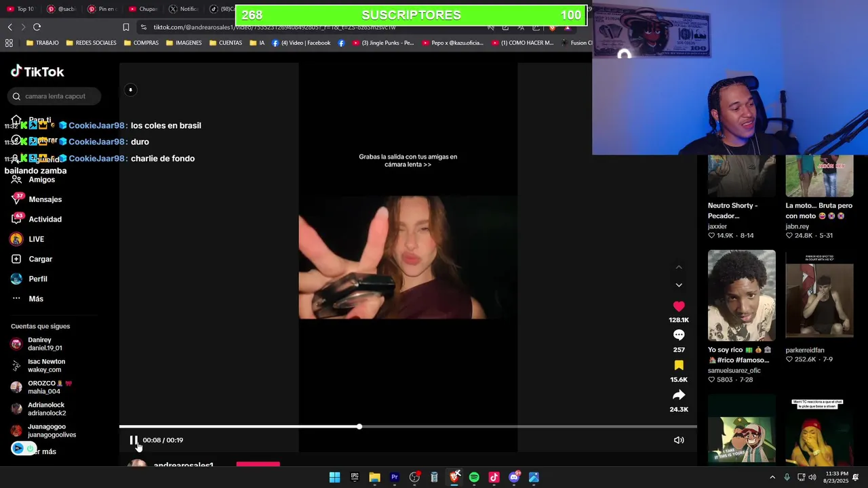Open Isac Newton followed account
The image size is (868, 488).
click(39, 365)
